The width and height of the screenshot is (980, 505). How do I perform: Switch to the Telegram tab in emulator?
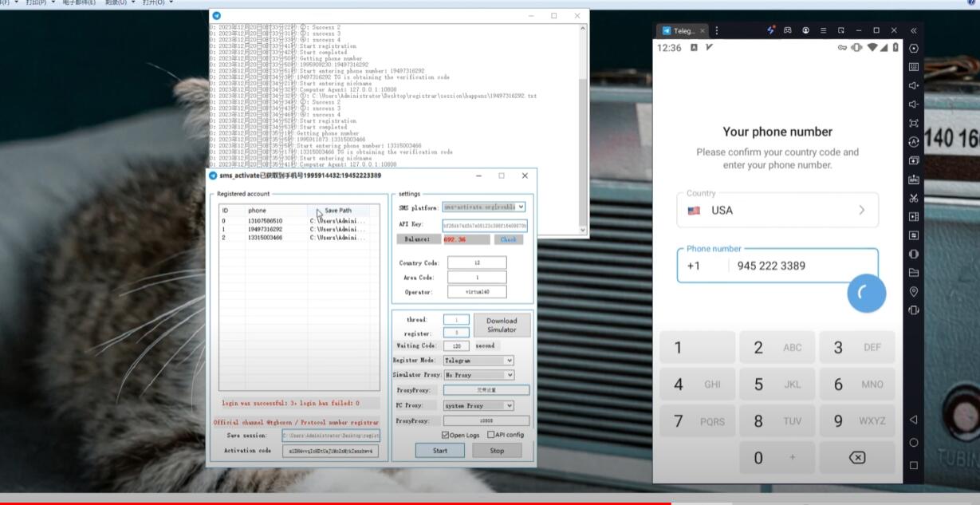point(684,30)
